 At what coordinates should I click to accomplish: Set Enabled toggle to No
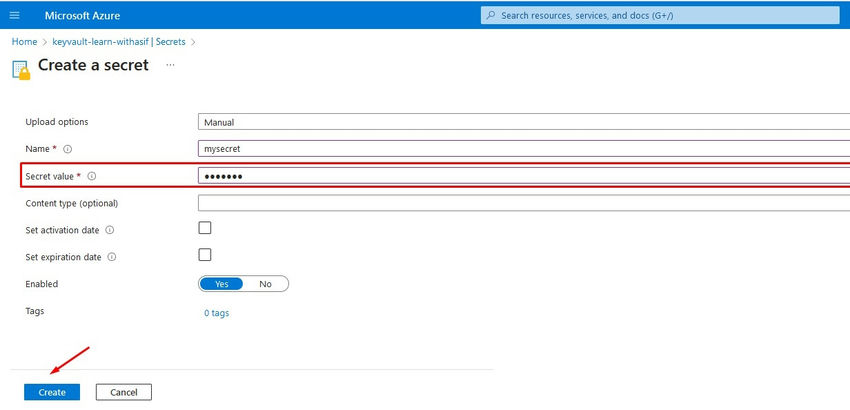tap(265, 284)
